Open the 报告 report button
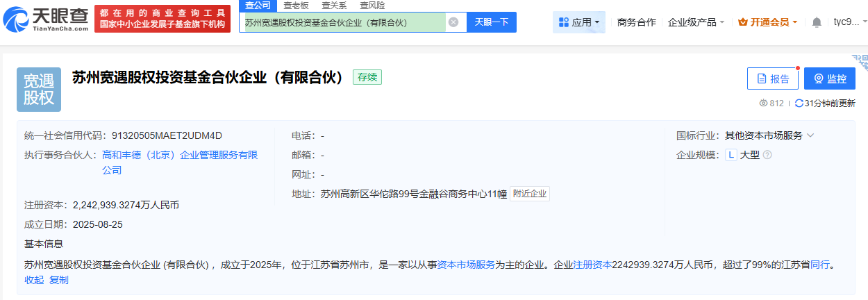 click(772, 78)
